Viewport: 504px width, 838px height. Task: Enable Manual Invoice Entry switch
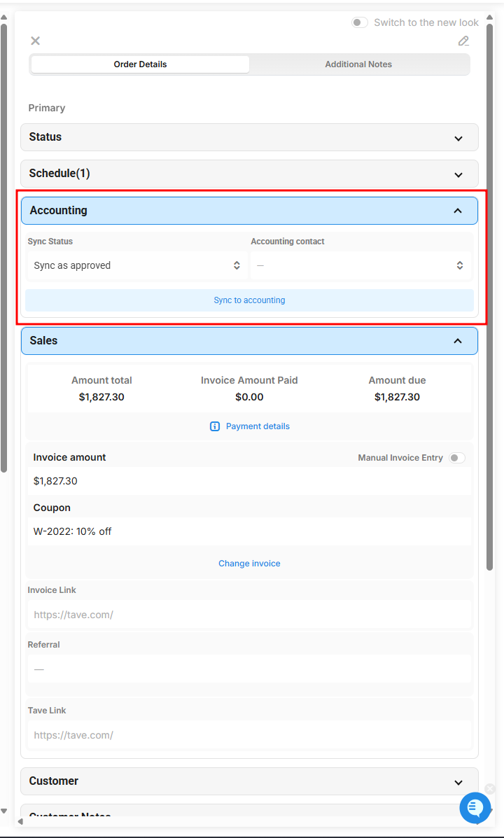[x=457, y=458]
